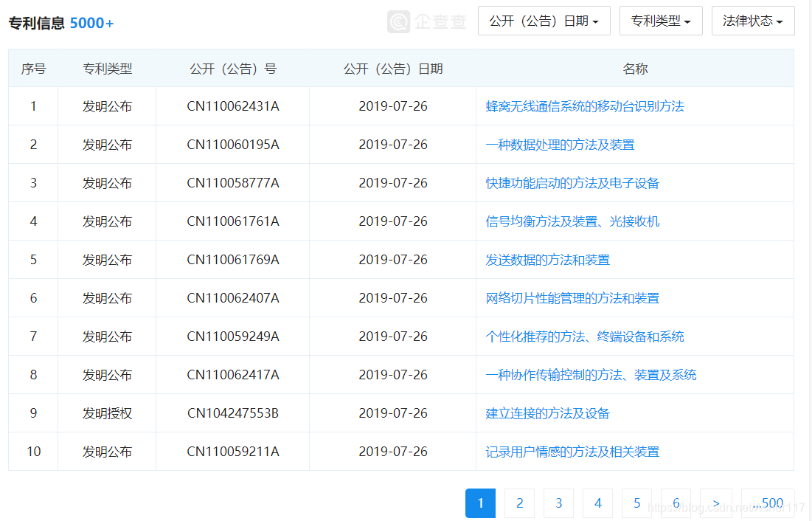Go to pagination page 3
The height and width of the screenshot is (521, 812).
[x=559, y=503]
